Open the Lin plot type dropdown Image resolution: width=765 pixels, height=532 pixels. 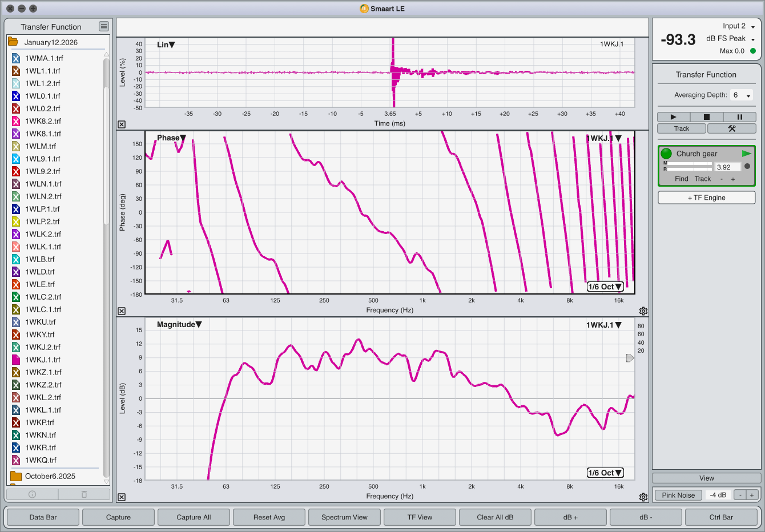[x=166, y=45]
